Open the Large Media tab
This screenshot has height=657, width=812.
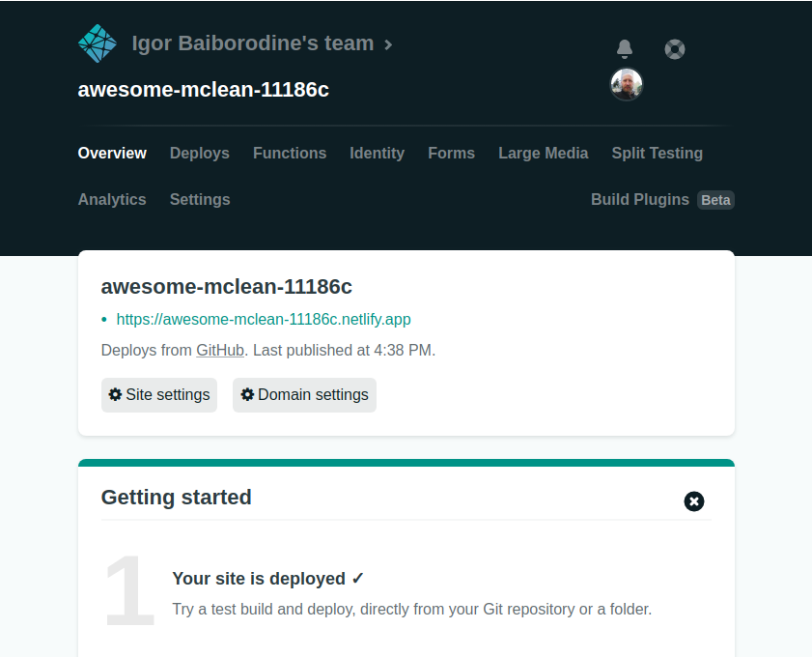coord(544,154)
